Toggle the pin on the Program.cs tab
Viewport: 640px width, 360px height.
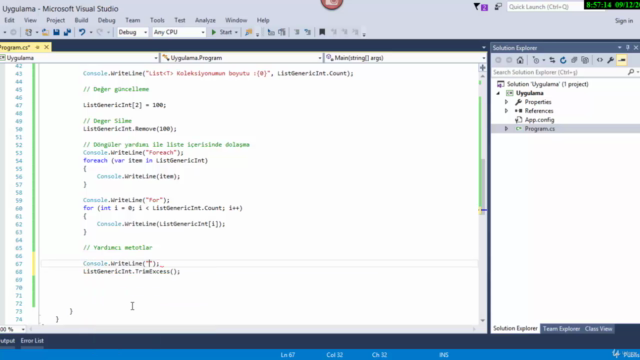click(x=38, y=47)
